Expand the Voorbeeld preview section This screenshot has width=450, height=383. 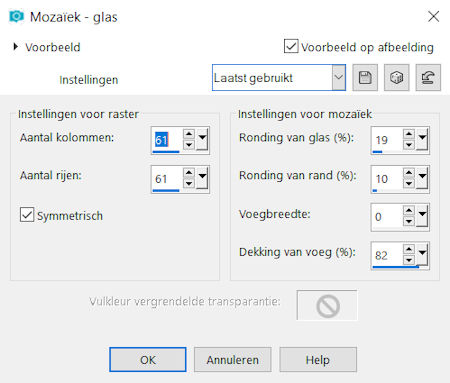coord(15,47)
